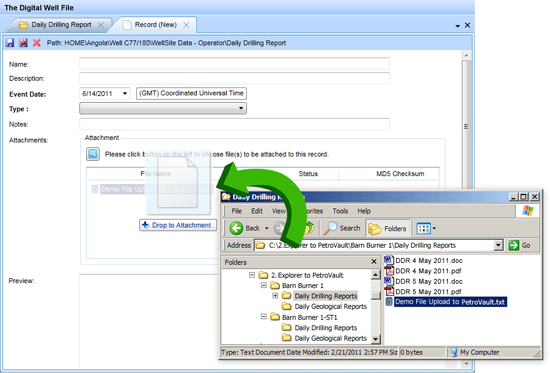
Task: Select DDR 5 May 2011.doc file
Action: [429, 281]
